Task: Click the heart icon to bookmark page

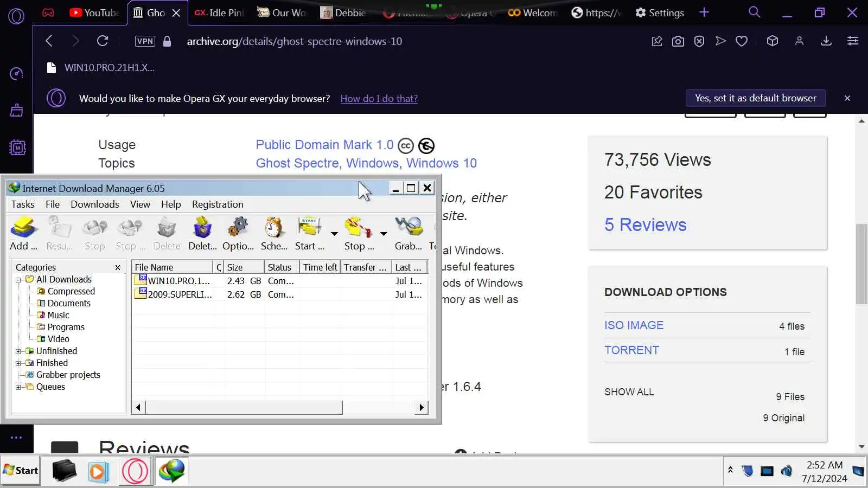Action: (x=742, y=41)
